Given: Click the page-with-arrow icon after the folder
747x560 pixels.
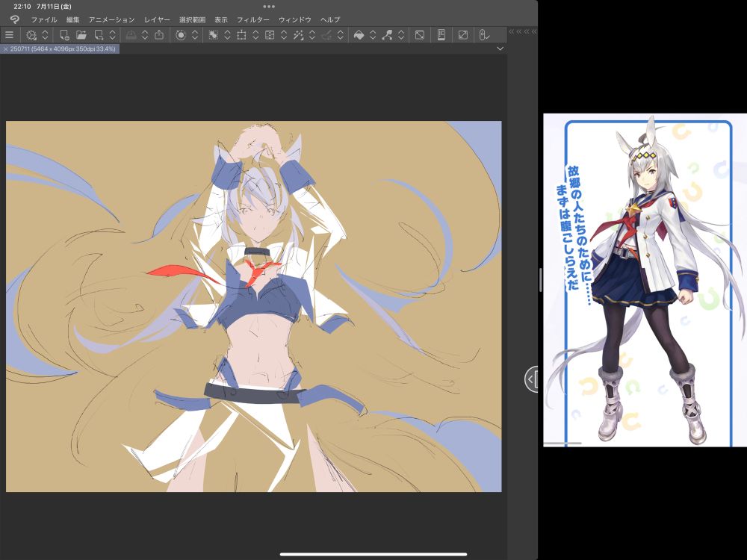Looking at the screenshot, I should pos(99,35).
